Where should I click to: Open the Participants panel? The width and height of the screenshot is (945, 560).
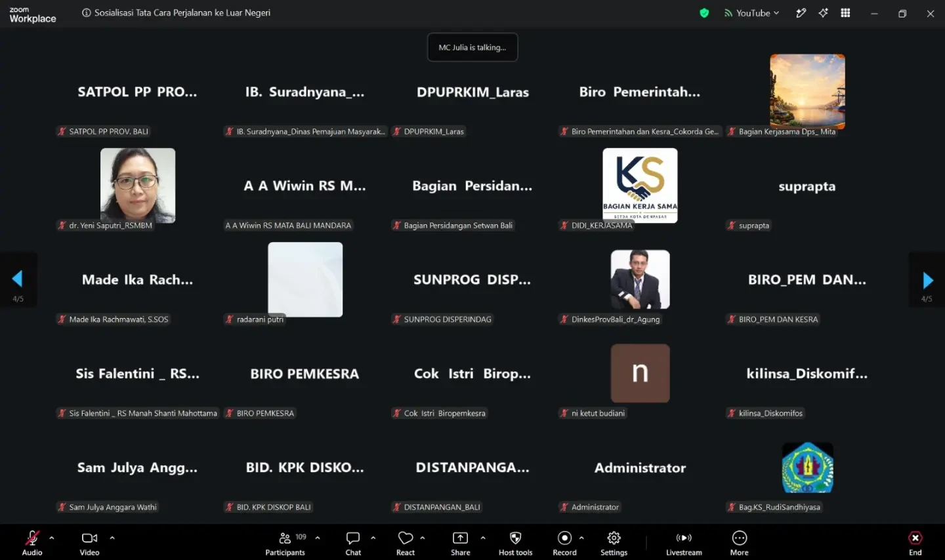point(285,543)
